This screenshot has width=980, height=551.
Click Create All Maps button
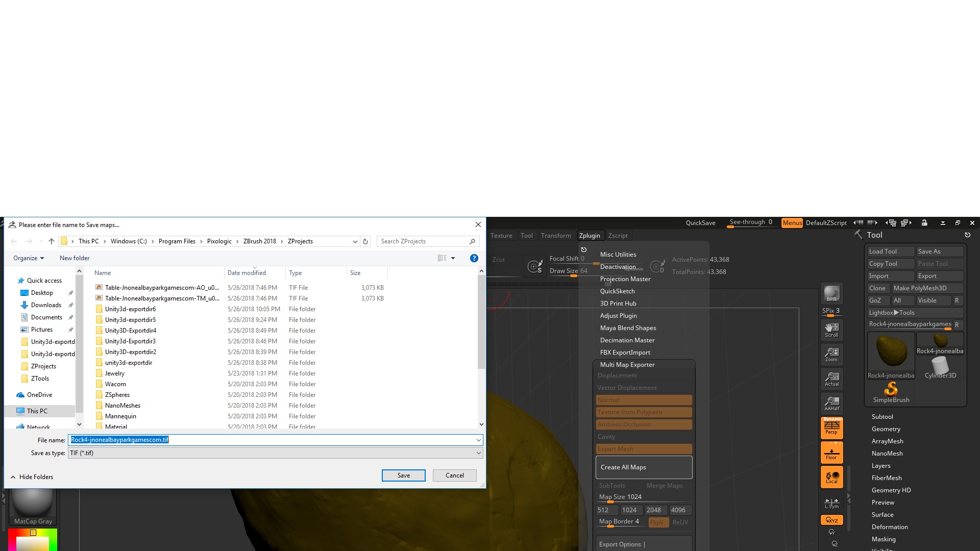(644, 467)
